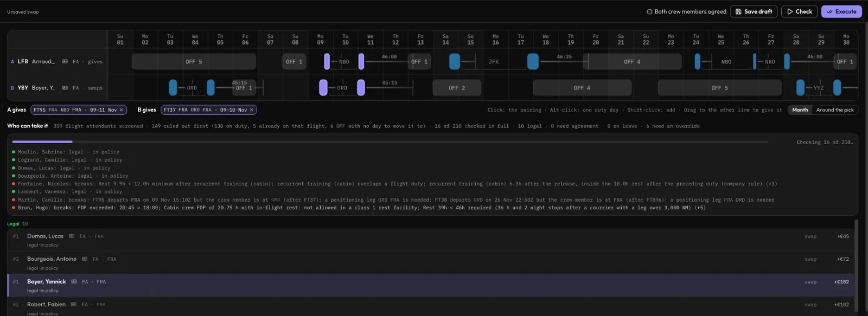Click the screening progress bar
868x316 pixels.
[x=390, y=142]
